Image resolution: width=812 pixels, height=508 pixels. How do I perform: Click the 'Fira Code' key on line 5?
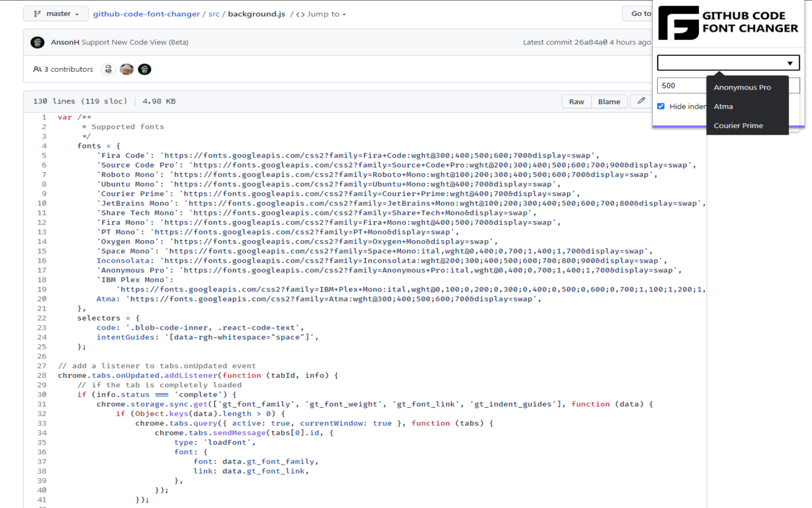pyautogui.click(x=123, y=156)
